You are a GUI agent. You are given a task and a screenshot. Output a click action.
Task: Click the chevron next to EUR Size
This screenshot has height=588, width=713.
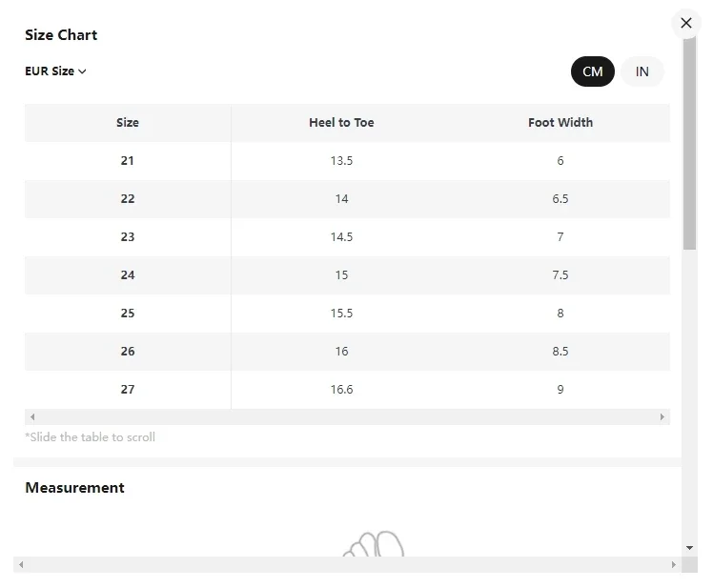[x=82, y=71]
